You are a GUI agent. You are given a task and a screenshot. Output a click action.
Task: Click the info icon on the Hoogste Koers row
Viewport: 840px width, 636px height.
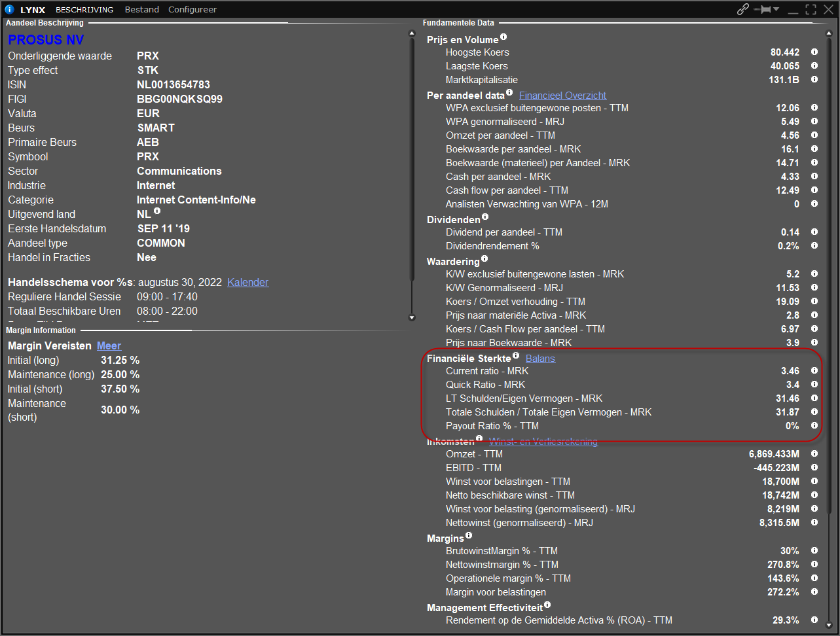[x=814, y=52]
